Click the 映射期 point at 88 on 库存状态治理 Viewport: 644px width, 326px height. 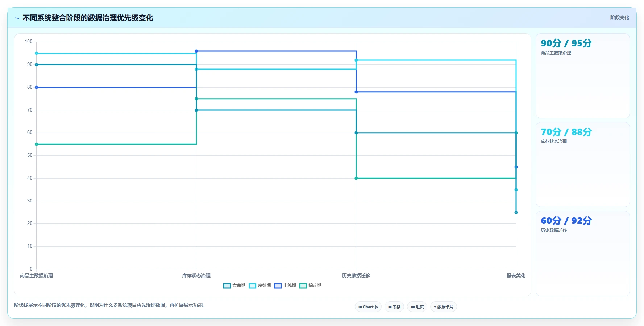[196, 69]
